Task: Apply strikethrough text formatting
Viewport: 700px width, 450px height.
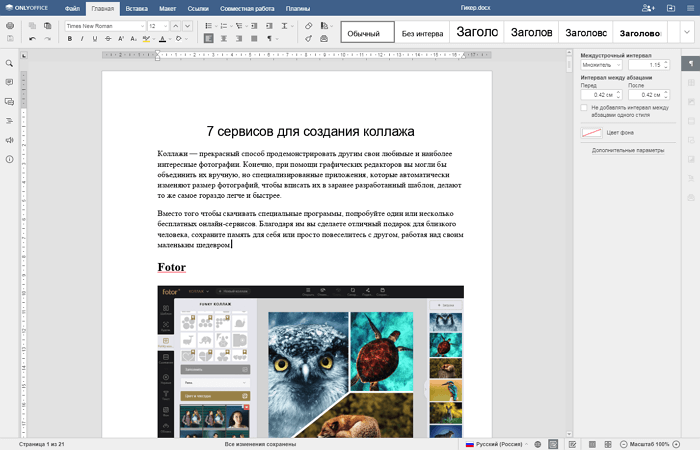Action: pos(107,39)
